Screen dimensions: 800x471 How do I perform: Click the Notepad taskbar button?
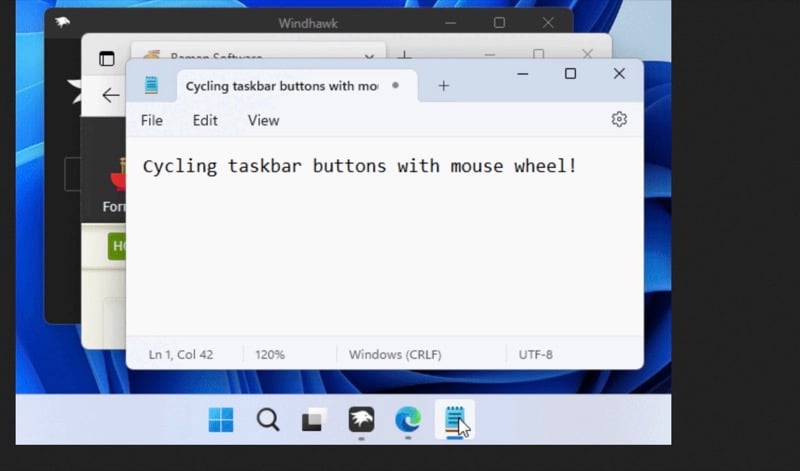(x=455, y=419)
